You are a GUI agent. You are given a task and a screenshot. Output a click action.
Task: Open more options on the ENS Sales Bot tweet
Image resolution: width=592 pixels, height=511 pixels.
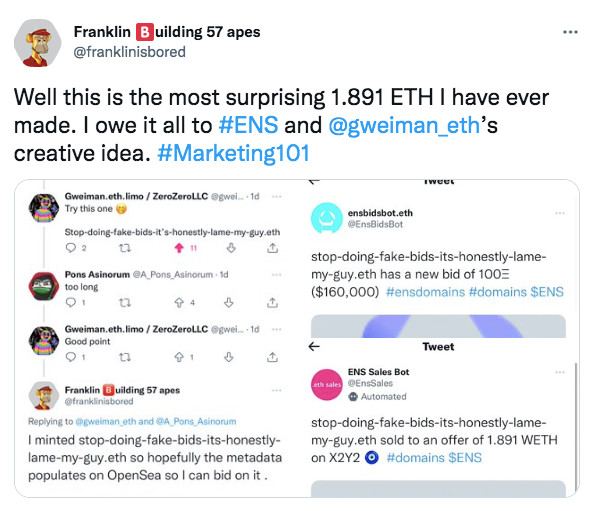560,372
